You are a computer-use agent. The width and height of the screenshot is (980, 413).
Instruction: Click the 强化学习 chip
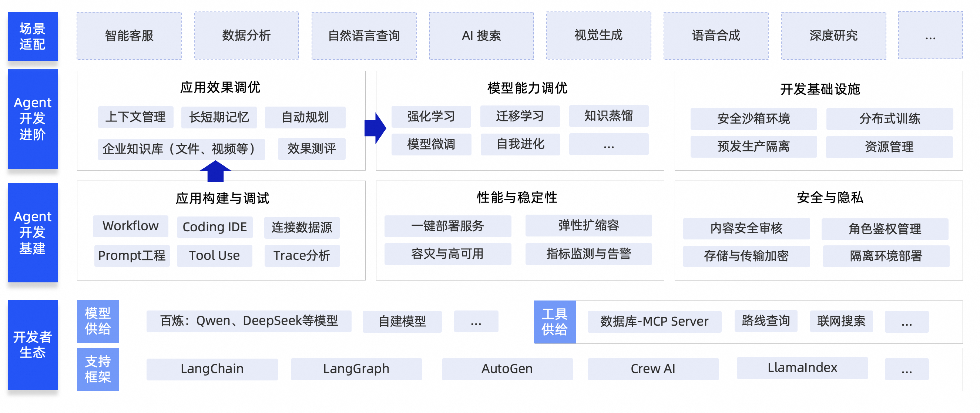tap(431, 116)
